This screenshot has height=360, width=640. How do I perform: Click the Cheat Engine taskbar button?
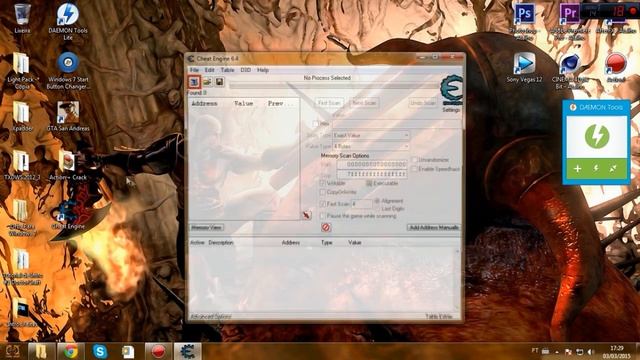point(187,351)
